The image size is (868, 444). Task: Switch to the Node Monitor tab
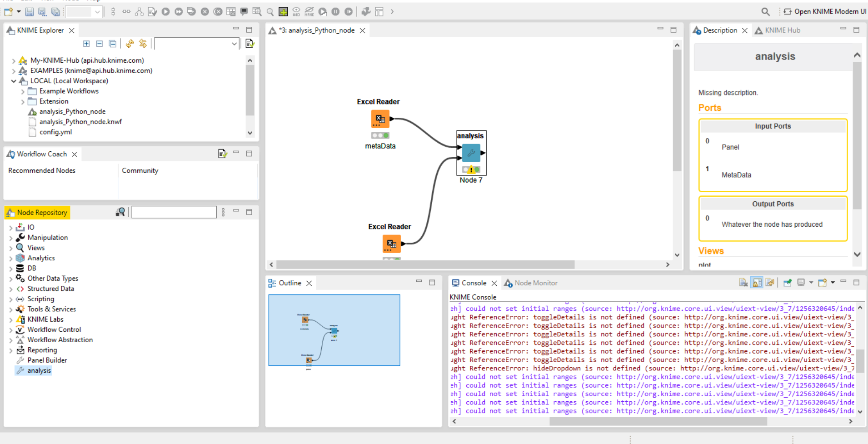(535, 283)
